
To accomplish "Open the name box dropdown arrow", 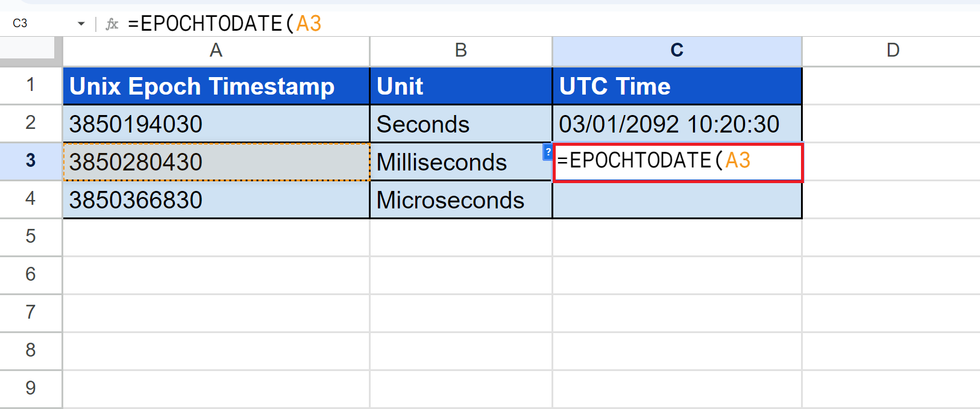I will coord(81,23).
